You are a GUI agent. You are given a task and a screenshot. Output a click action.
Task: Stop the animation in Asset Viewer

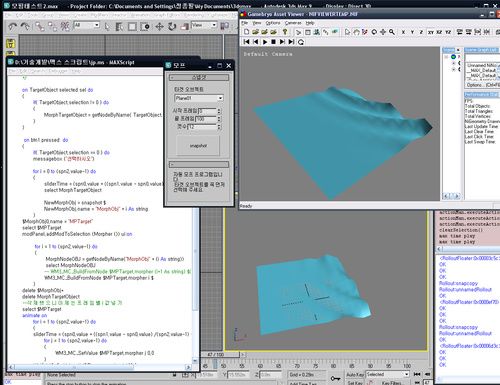click(x=273, y=42)
